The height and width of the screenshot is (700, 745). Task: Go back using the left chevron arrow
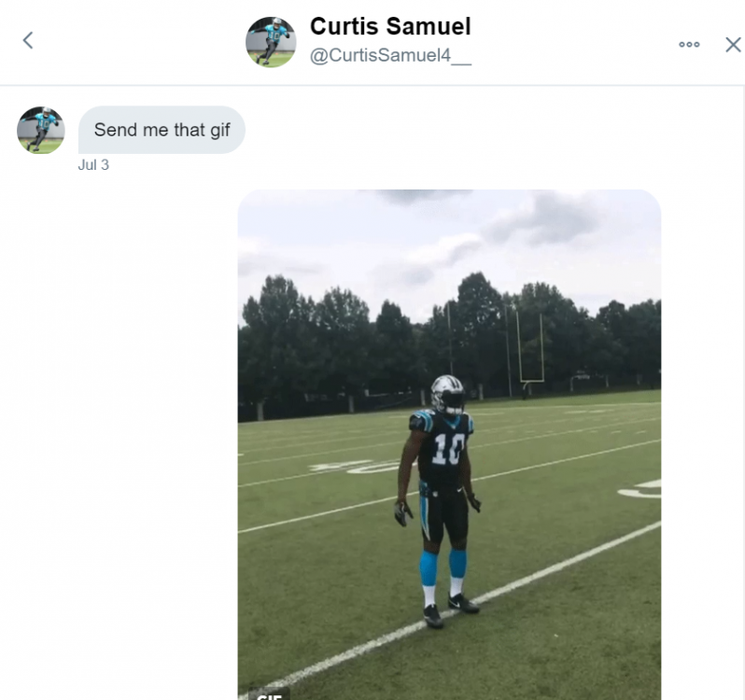(x=28, y=40)
